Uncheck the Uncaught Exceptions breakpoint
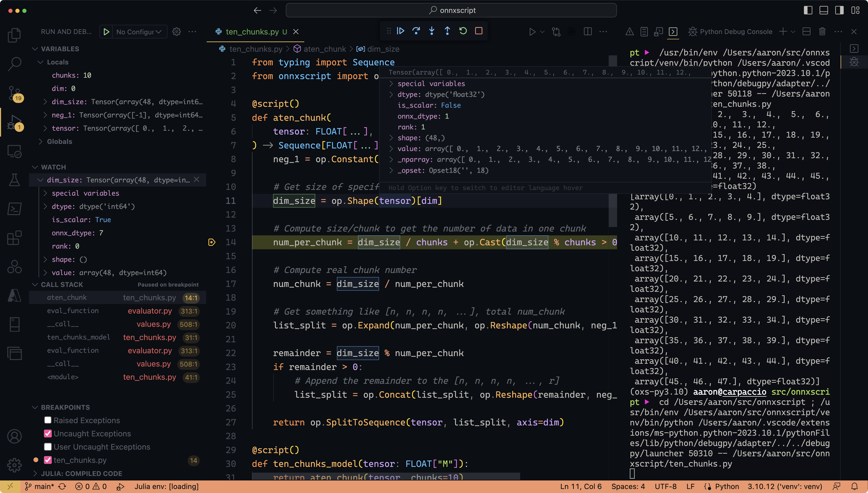The height and width of the screenshot is (493, 868). (48, 433)
